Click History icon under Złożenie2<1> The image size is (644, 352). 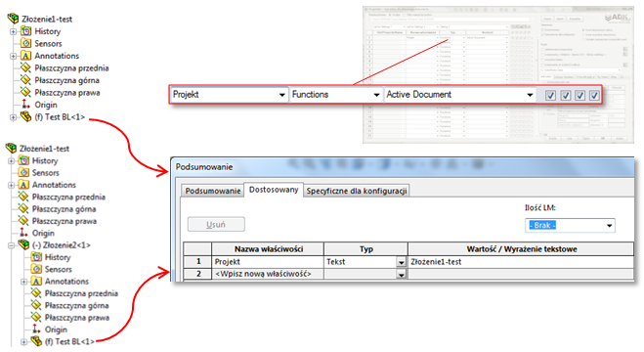(36, 257)
